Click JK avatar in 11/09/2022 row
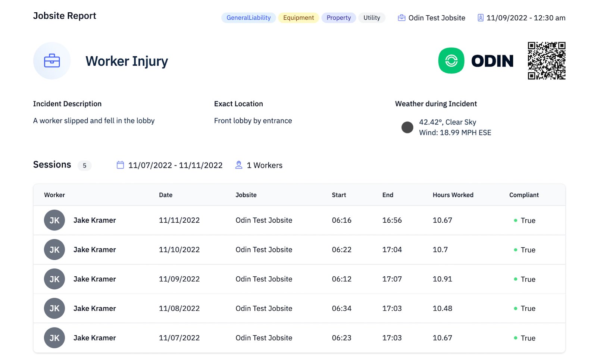The image size is (597, 364). pos(54,279)
